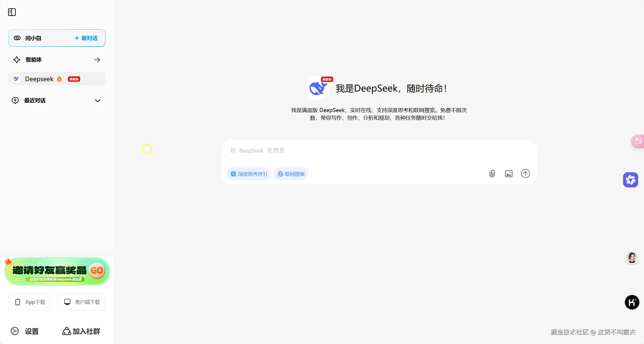Collapse the sidebar panel icon

(x=12, y=12)
